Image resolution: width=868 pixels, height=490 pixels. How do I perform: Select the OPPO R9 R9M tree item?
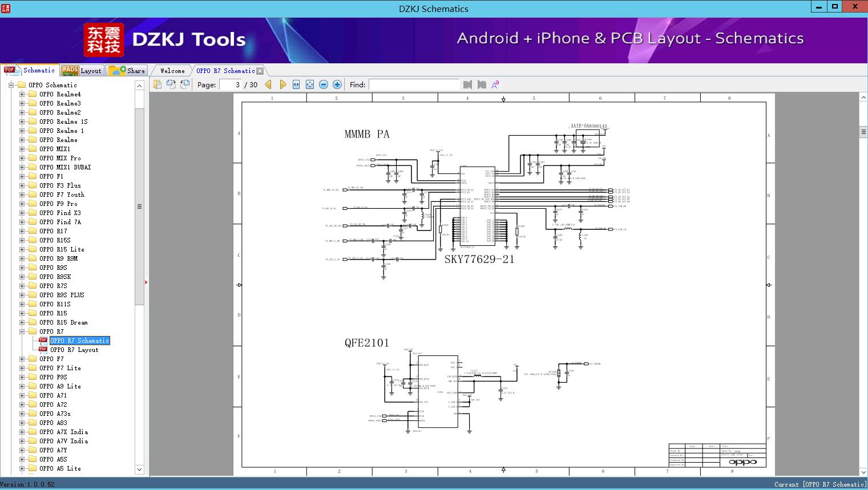(x=58, y=258)
